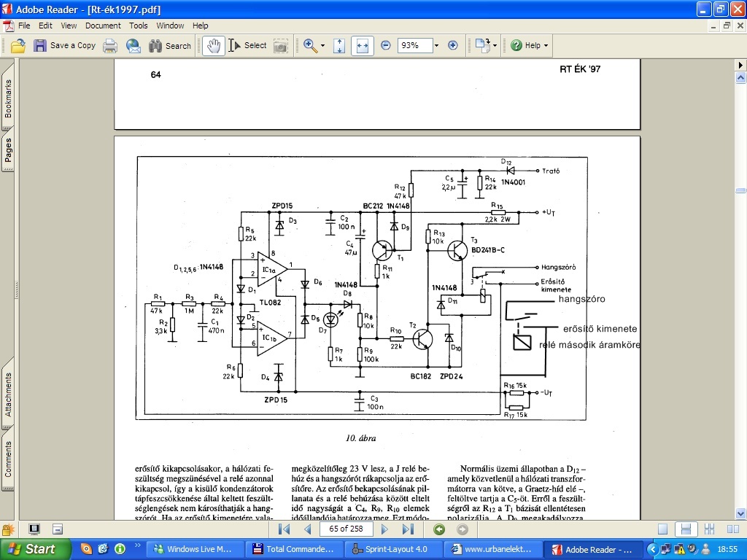Open the View menu

pos(69,26)
